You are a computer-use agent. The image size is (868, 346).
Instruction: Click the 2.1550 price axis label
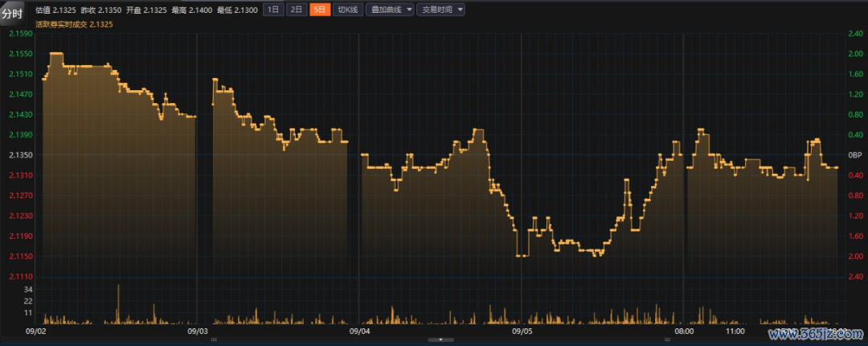(21, 55)
